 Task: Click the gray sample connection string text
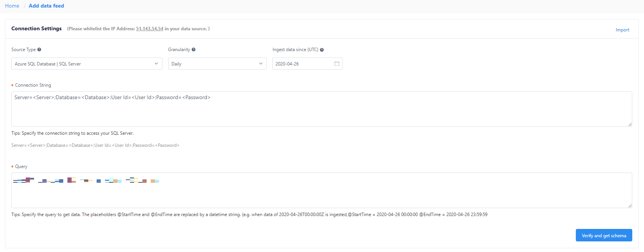click(95, 145)
